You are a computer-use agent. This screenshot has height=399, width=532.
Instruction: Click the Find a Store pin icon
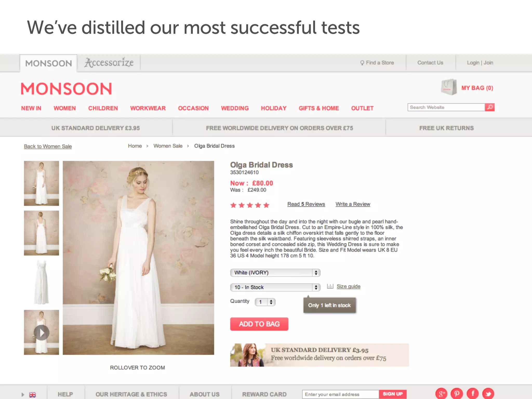point(362,63)
